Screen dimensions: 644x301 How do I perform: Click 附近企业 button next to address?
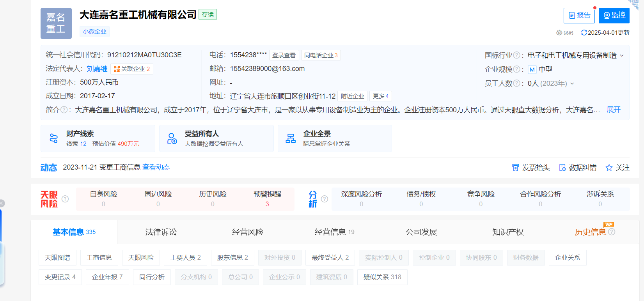(x=352, y=96)
